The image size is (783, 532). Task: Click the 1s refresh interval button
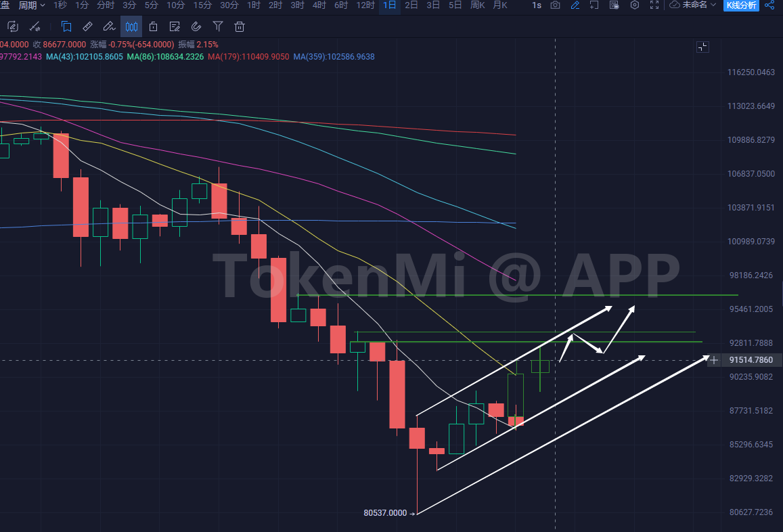(537, 5)
